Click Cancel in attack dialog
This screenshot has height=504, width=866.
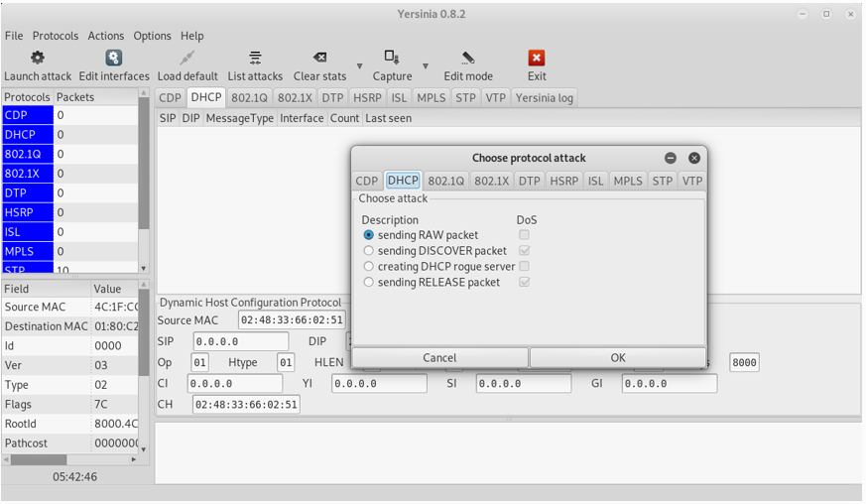tap(439, 357)
